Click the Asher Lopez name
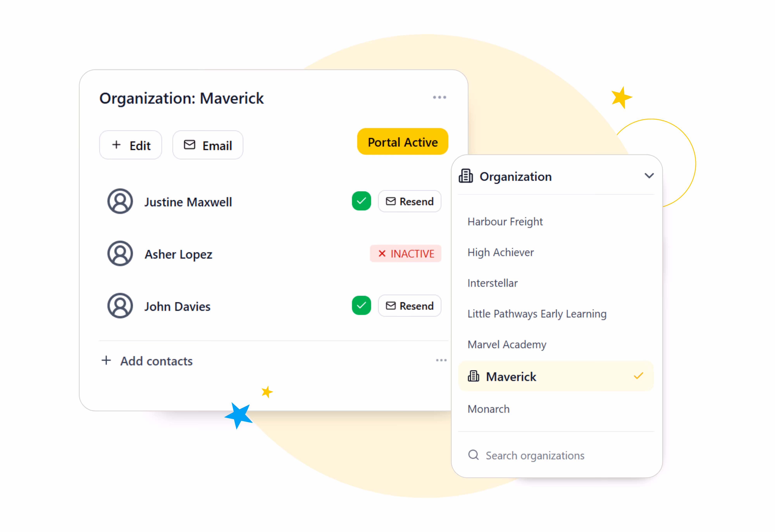The height and width of the screenshot is (532, 775). coord(178,254)
